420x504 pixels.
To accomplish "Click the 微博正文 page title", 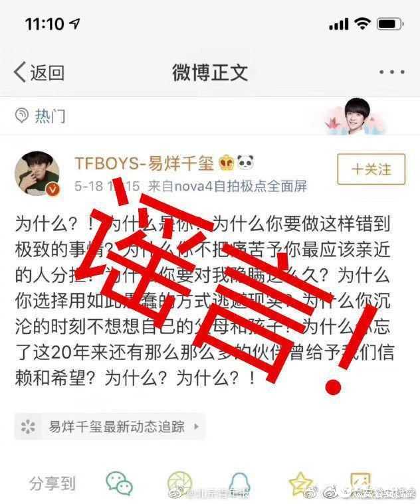I will pos(210,72).
